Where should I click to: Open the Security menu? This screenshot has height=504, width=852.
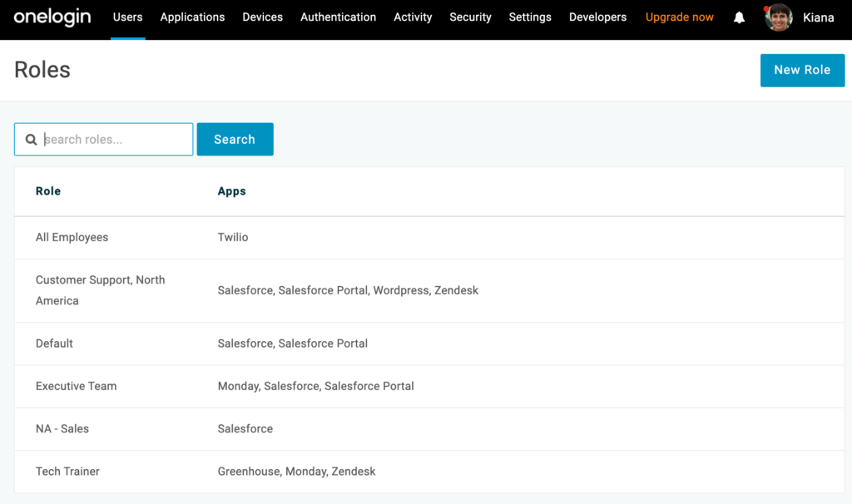point(470,17)
